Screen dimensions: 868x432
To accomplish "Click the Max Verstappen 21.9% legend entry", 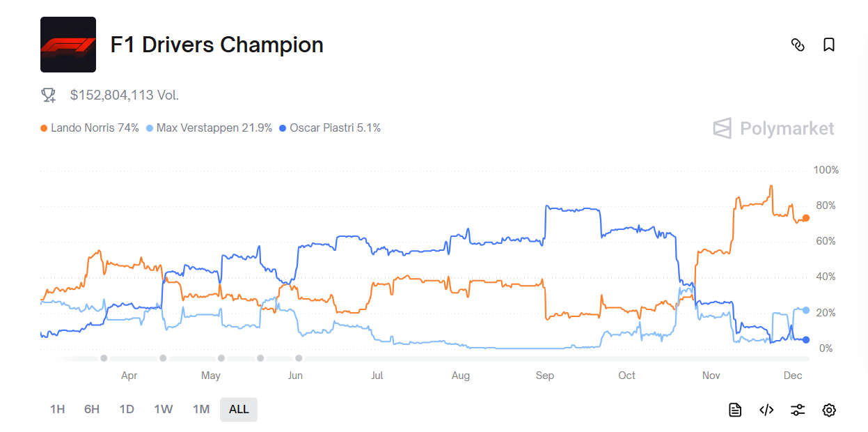I will [210, 128].
